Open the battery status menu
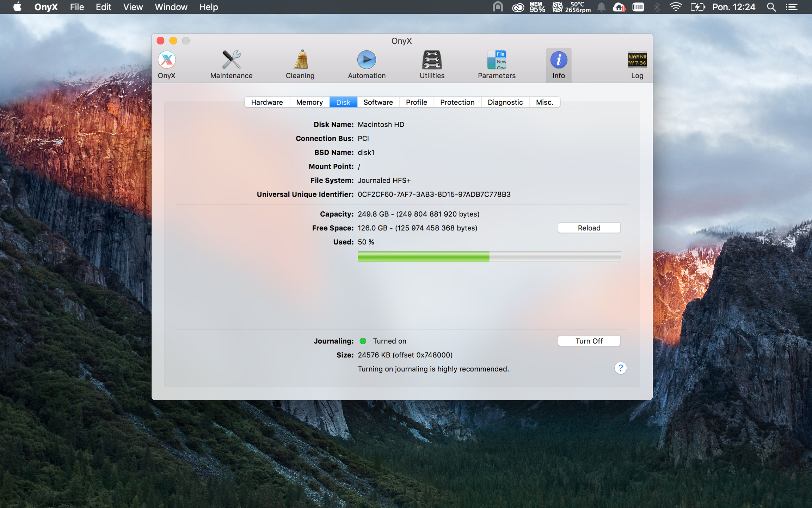Viewport: 812px width, 508px height. (x=697, y=7)
